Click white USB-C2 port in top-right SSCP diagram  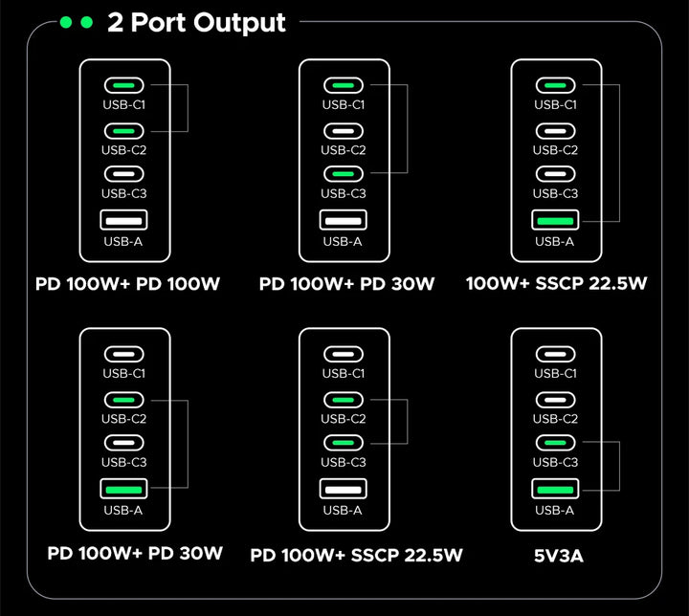(x=555, y=131)
